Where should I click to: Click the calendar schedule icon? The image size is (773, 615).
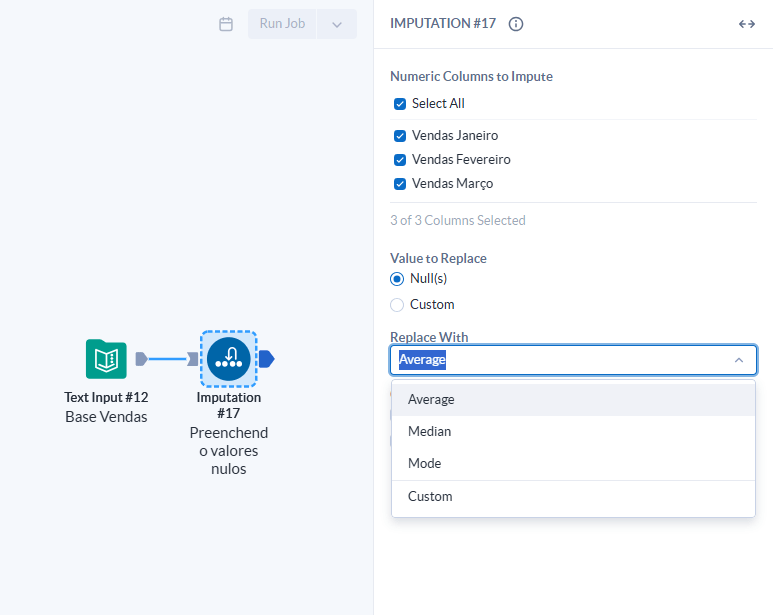coord(226,24)
